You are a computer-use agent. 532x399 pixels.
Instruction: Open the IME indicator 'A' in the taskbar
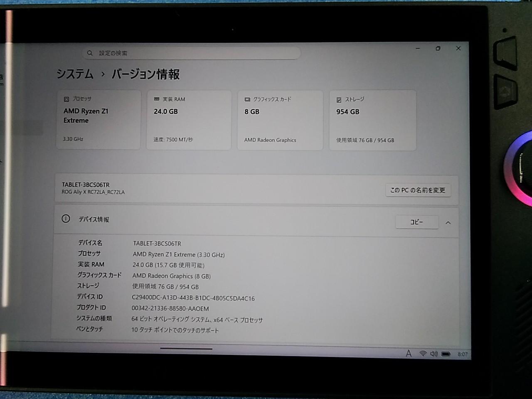tap(409, 353)
